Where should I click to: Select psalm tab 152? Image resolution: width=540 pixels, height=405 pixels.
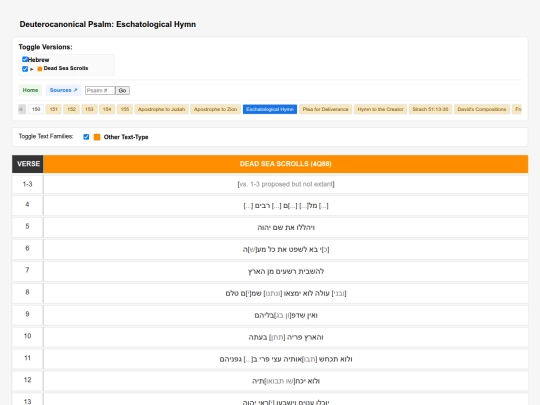tap(71, 109)
